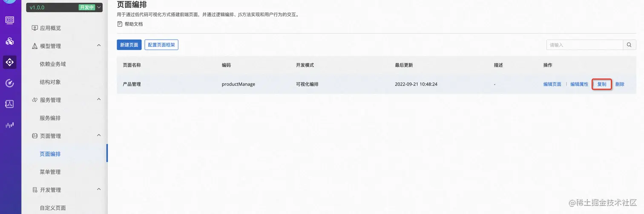This screenshot has height=214, width=644.
Task: Click the link icon beside 服务管理
Action: click(x=35, y=100)
